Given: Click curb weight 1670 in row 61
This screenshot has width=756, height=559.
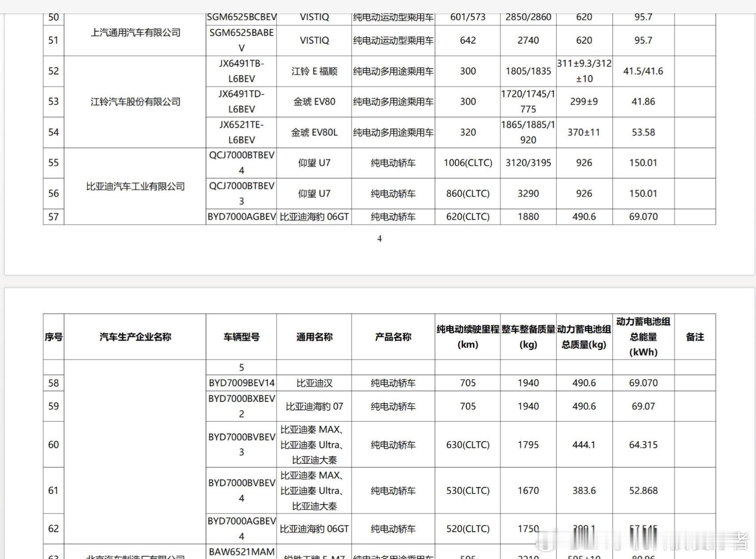Looking at the screenshot, I should coord(528,490).
